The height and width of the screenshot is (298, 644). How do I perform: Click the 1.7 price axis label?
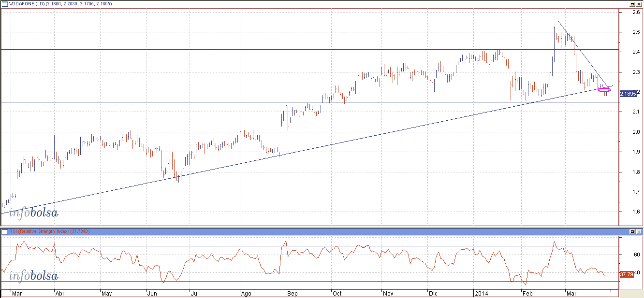[637, 192]
